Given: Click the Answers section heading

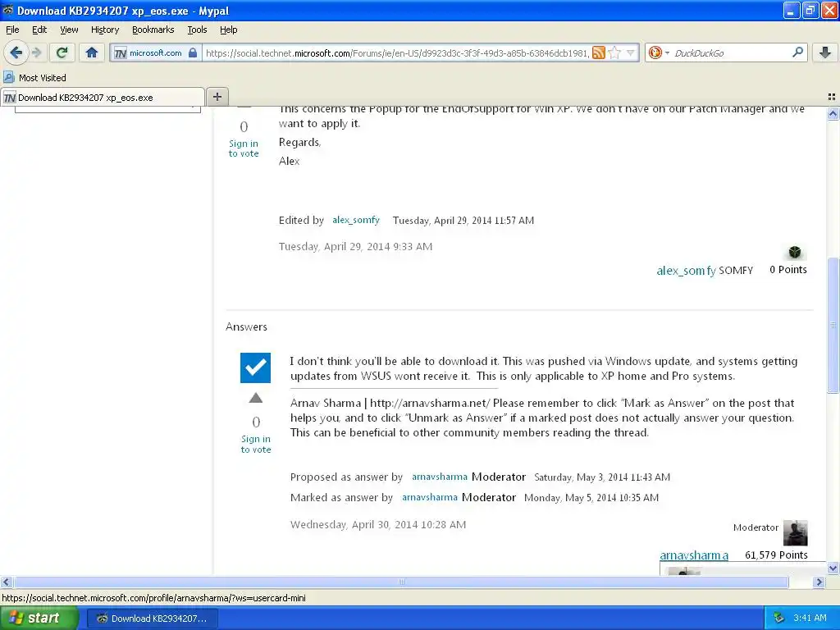Looking at the screenshot, I should 246,326.
